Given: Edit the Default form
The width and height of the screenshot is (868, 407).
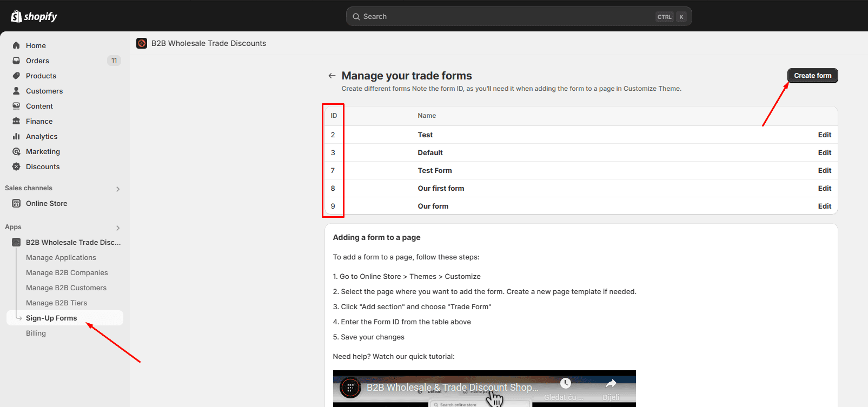Looking at the screenshot, I should pos(824,152).
